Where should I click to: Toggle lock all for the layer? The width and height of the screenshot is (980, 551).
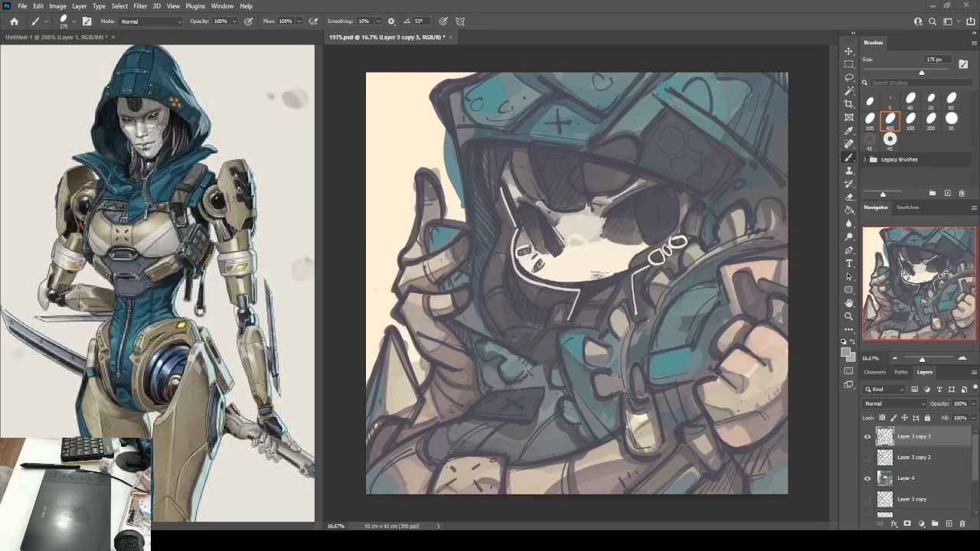[927, 418]
